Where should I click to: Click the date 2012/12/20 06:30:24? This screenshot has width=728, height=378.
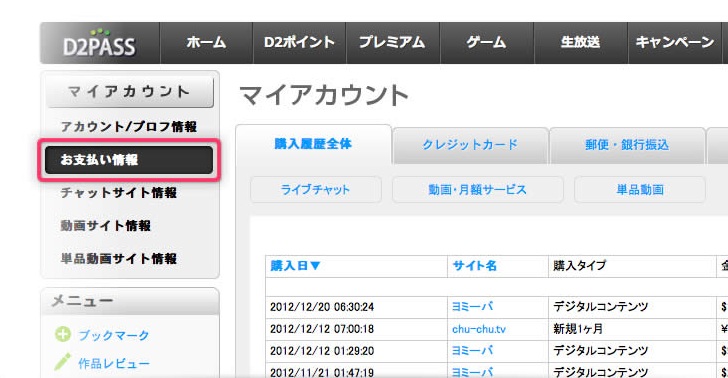(322, 307)
